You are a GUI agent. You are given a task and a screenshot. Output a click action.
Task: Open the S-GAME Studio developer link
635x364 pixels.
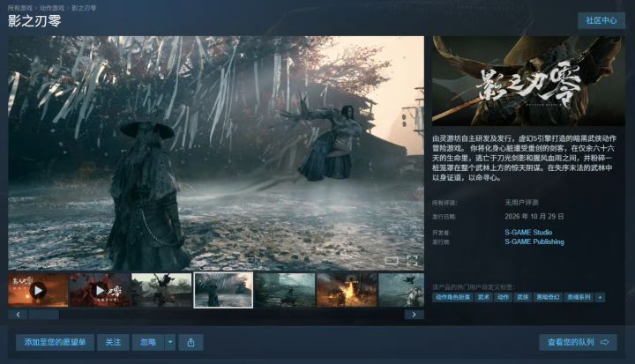pyautogui.click(x=528, y=233)
